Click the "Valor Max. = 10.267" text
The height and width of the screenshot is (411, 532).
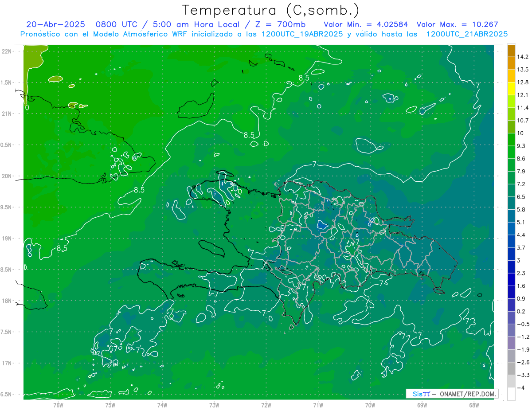(458, 24)
